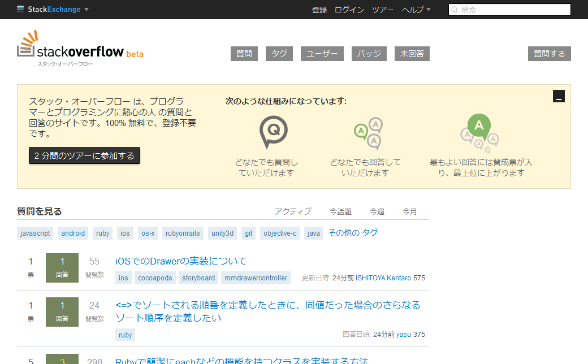Screen dimensions: 588x364
Task: Open user ISHITOYA Kentaro's profile
Action: 383,278
